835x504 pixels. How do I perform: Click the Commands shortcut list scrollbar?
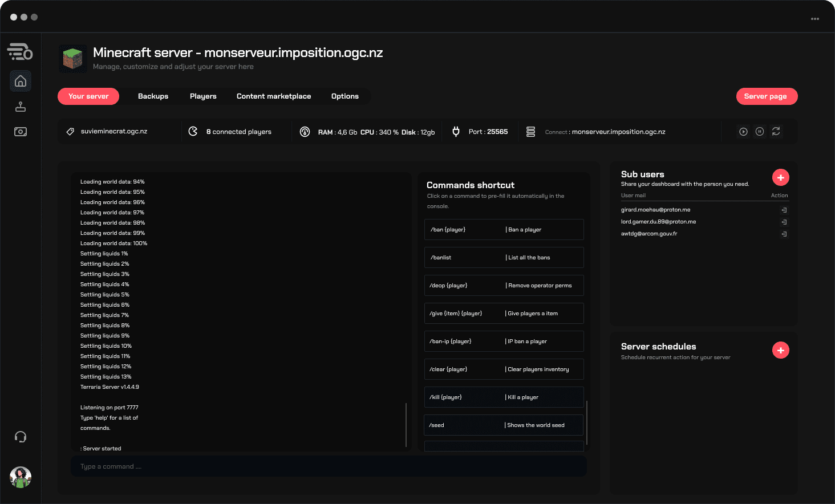tap(587, 422)
